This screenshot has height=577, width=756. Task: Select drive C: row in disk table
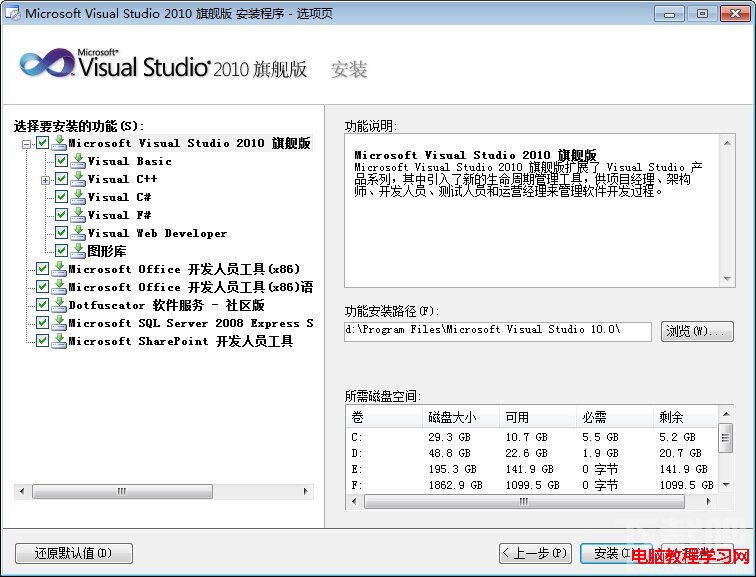(x=532, y=437)
